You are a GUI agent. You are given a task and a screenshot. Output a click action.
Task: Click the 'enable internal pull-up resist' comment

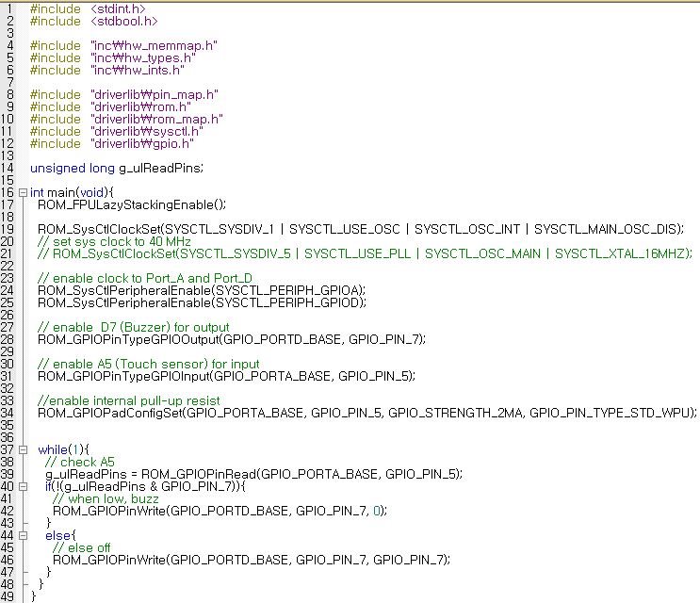(128, 400)
